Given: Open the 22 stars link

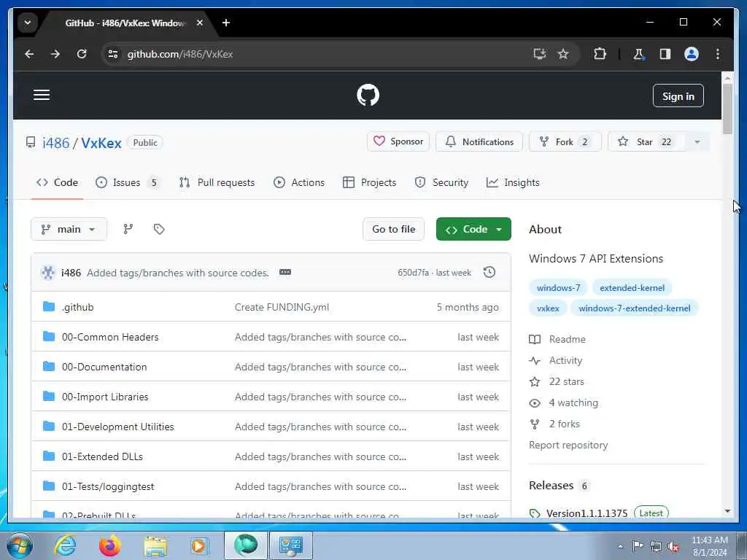Looking at the screenshot, I should click(557, 381).
